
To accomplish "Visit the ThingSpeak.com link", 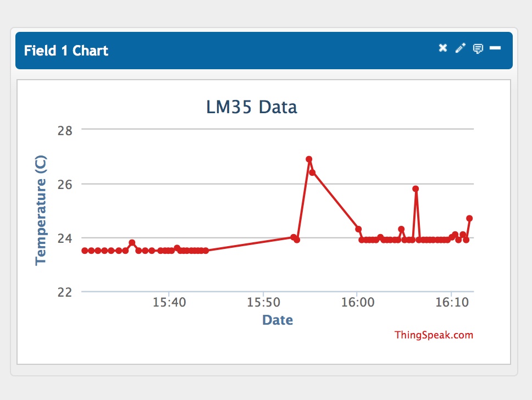I will click(x=434, y=335).
